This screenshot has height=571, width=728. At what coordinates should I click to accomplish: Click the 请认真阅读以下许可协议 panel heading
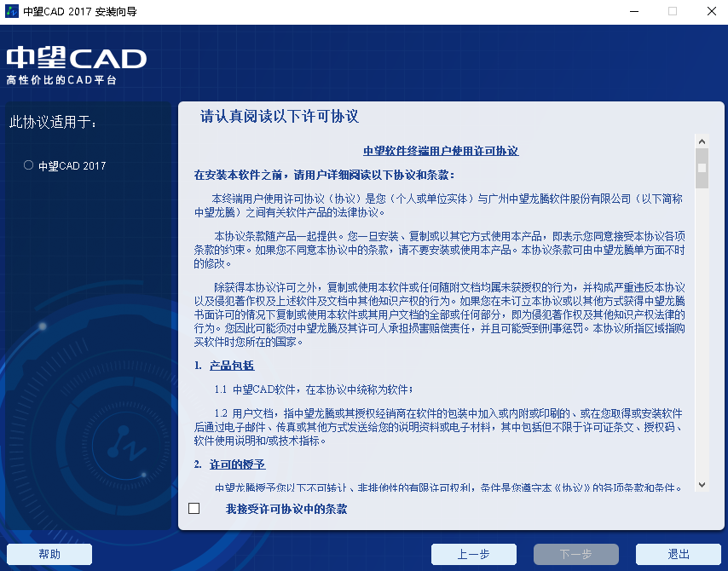(280, 117)
